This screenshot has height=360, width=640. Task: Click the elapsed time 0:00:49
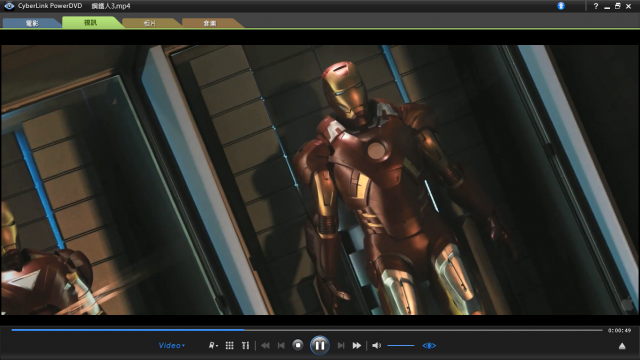coord(619,330)
